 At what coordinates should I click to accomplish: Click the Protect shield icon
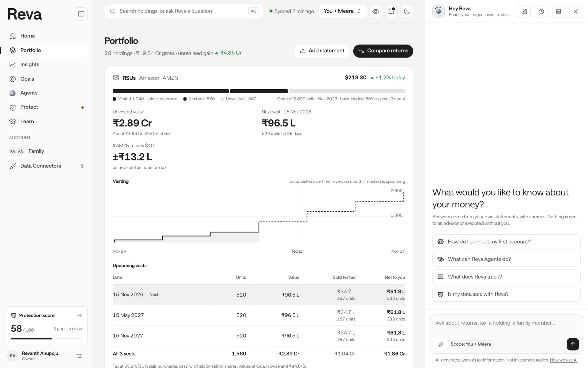[13, 107]
